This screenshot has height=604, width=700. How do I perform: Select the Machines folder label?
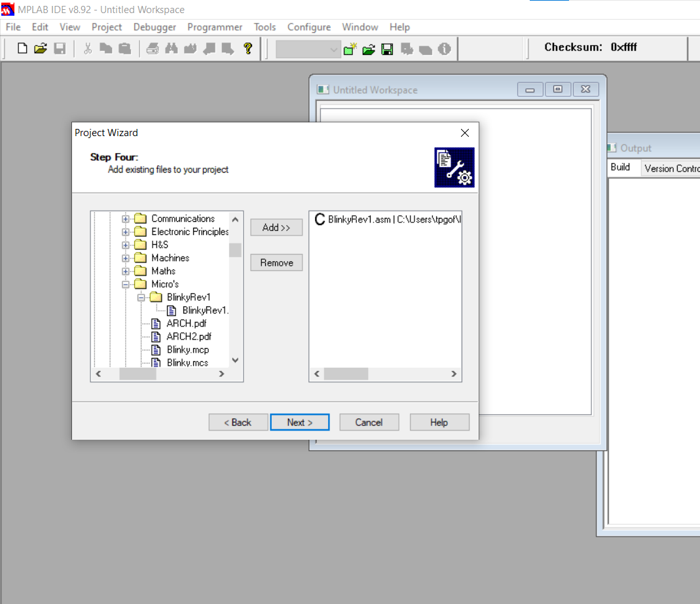pyautogui.click(x=170, y=258)
